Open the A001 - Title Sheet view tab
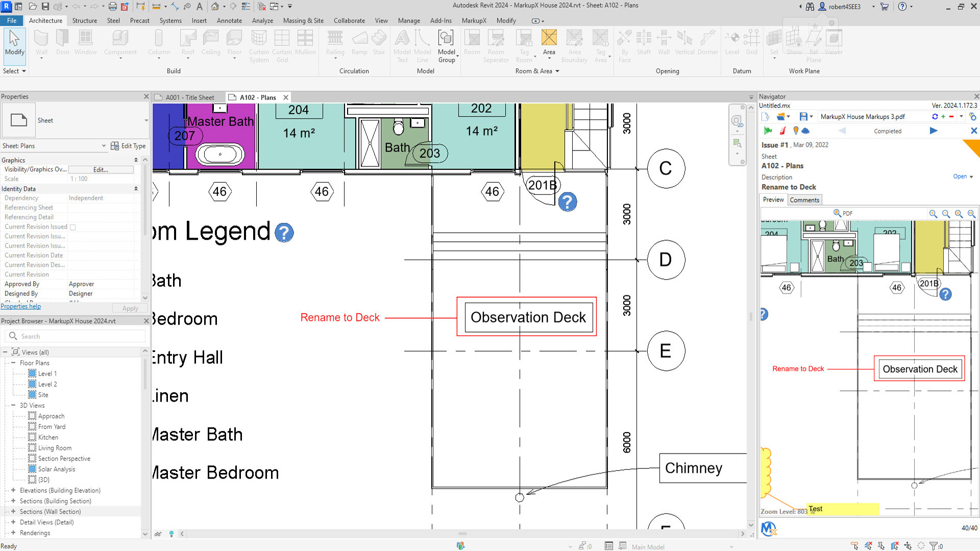The height and width of the screenshot is (551, 980). click(x=189, y=97)
